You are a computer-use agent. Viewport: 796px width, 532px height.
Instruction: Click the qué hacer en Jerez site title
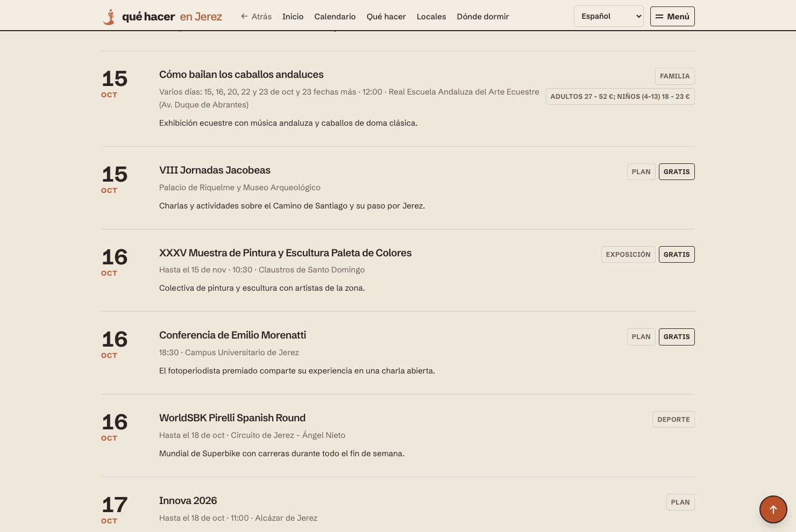coord(172,17)
